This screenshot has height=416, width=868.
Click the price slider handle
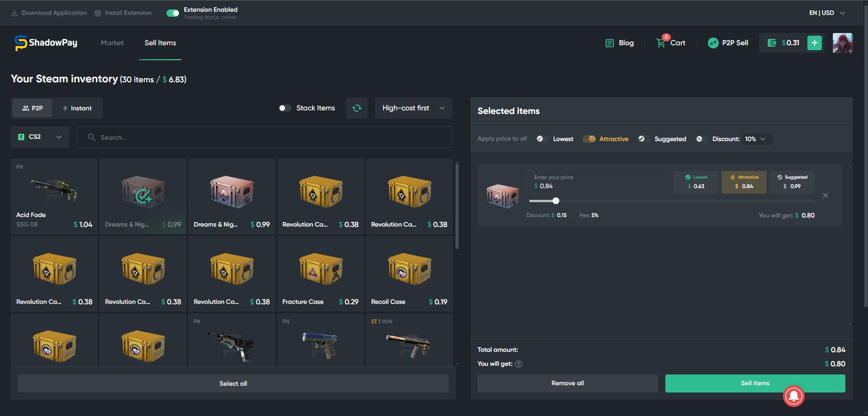click(x=556, y=201)
